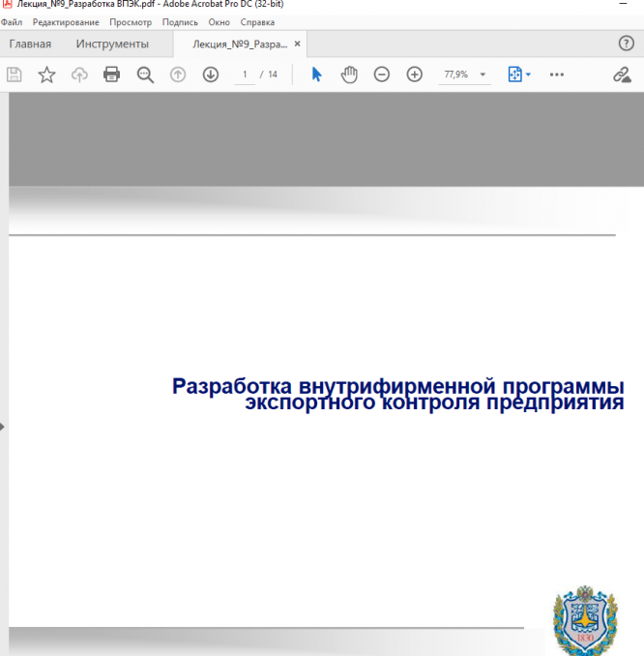This screenshot has width=644, height=656.
Task: Switch to the Hand pan tool
Action: (349, 75)
